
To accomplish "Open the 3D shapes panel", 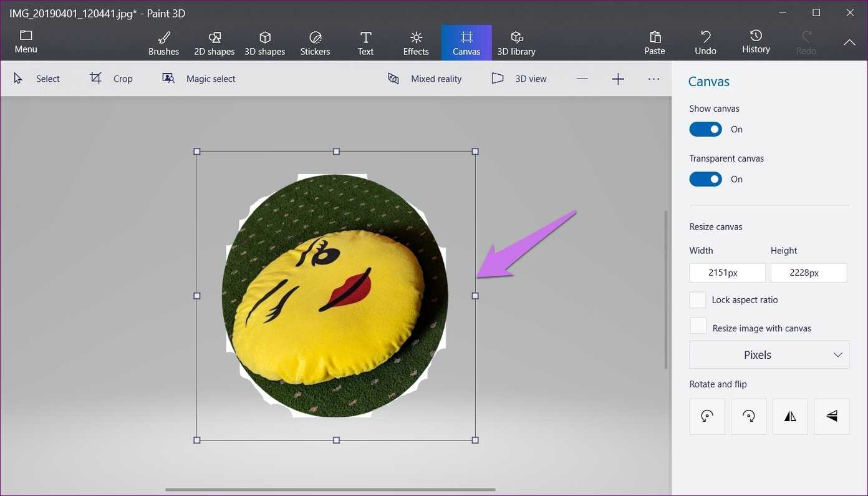I will point(264,43).
